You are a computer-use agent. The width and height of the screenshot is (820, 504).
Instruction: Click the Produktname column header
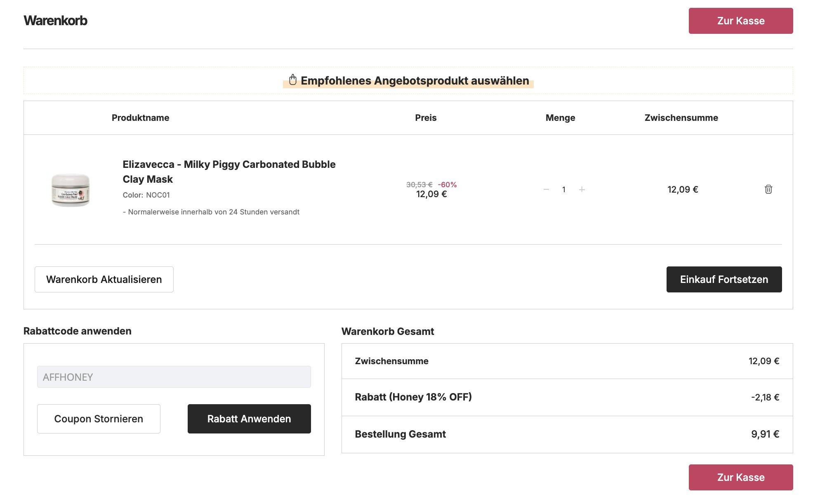click(140, 118)
